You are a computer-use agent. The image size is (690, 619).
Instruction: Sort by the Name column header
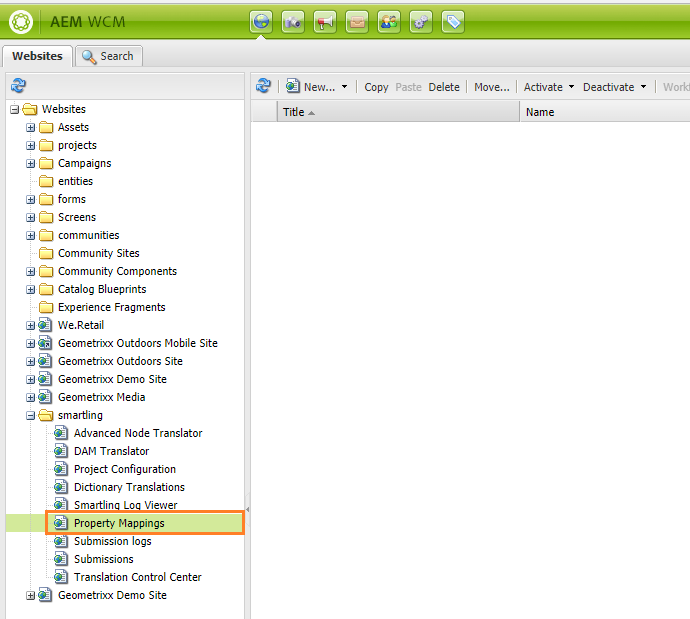pyautogui.click(x=605, y=112)
